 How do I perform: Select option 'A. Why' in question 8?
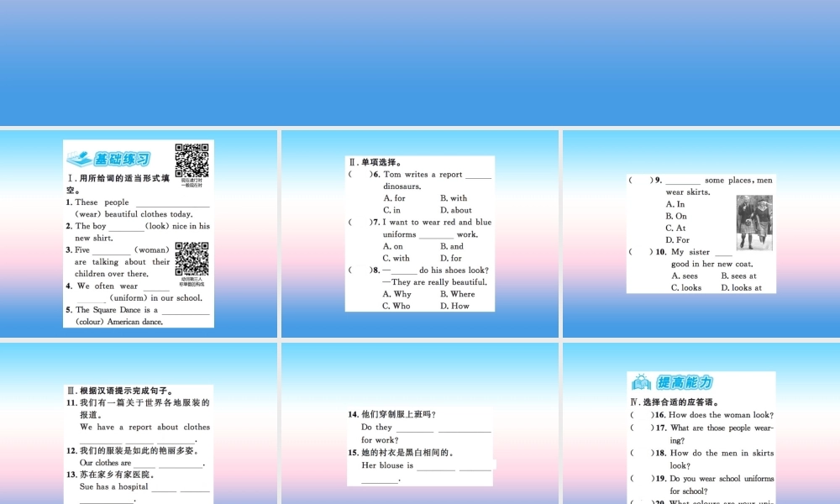tap(397, 294)
